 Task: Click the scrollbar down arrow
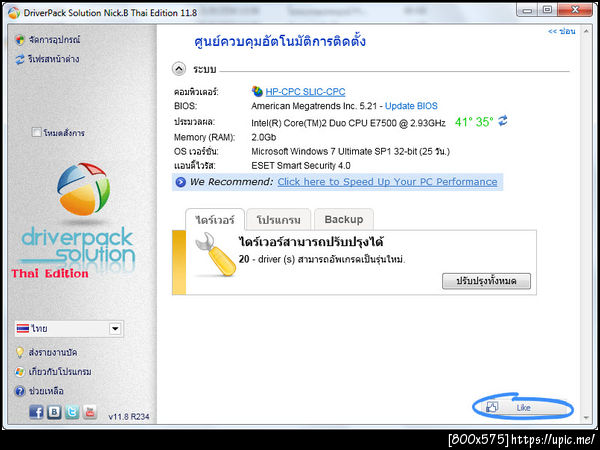point(586,418)
